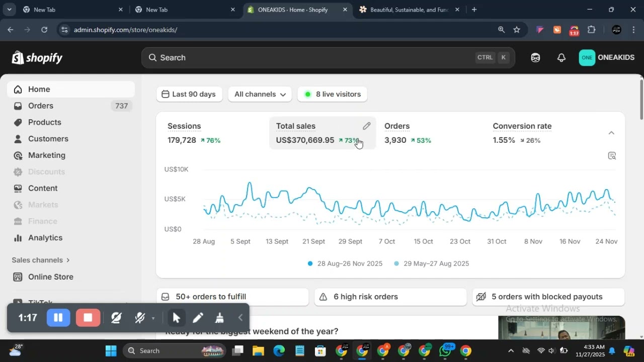
Task: Open the Last 90 days date picker
Action: 189,94
